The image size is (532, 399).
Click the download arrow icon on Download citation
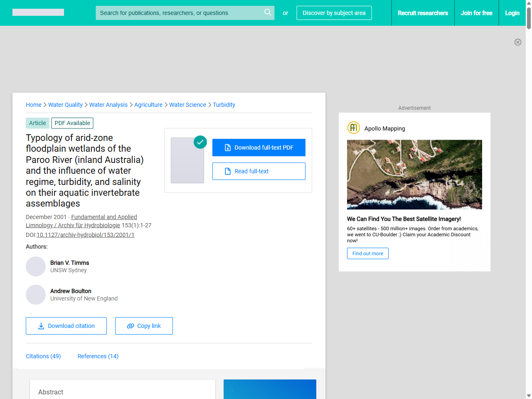[41, 326]
